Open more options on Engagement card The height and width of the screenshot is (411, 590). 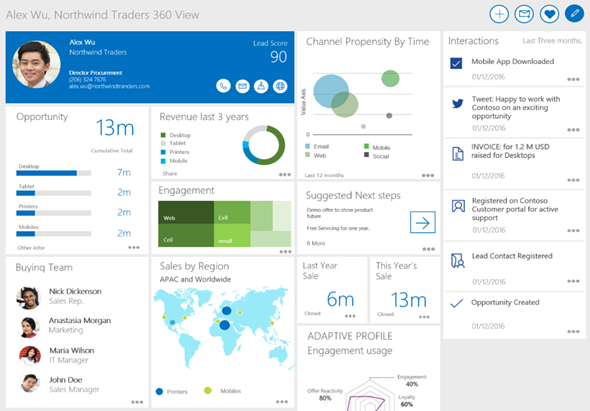pyautogui.click(x=286, y=251)
